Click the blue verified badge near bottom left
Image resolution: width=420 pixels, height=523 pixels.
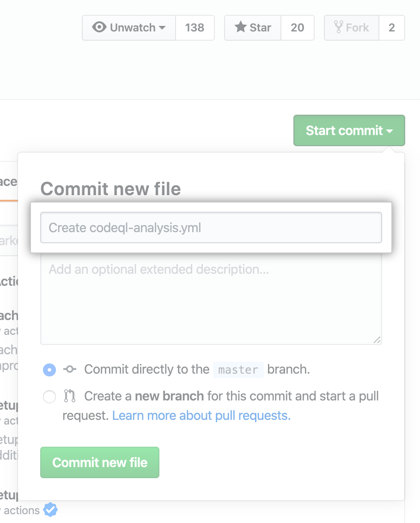coord(51,510)
